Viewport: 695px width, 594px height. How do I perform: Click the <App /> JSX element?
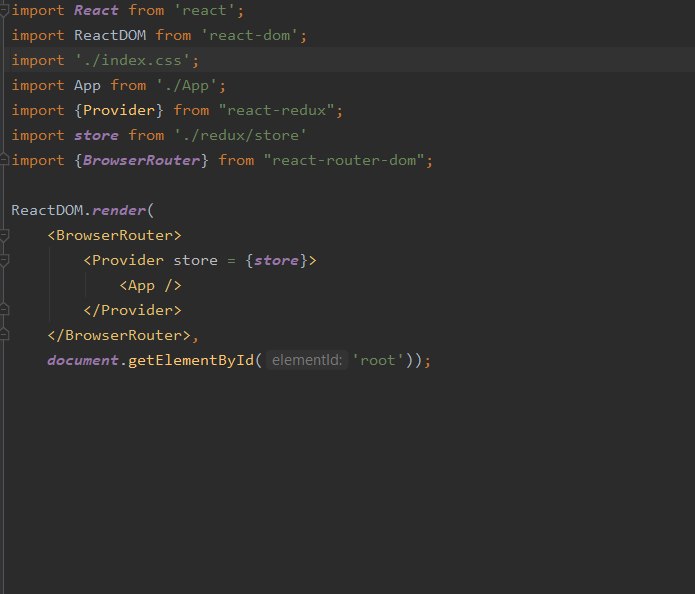(x=150, y=285)
